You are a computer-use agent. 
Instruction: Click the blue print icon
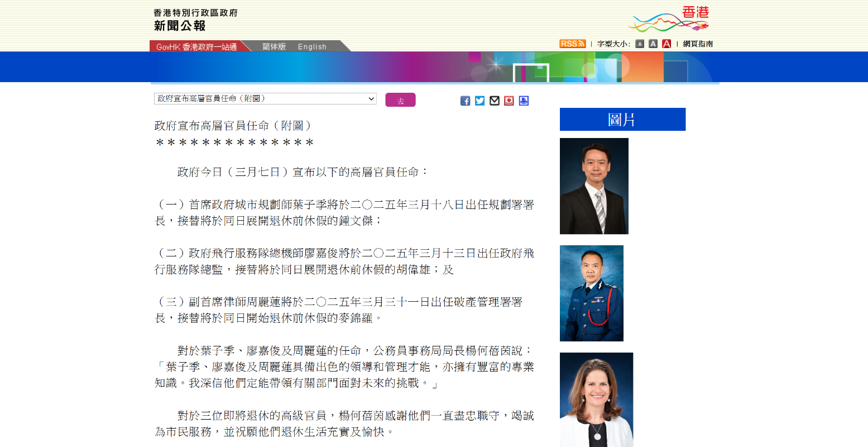point(523,101)
